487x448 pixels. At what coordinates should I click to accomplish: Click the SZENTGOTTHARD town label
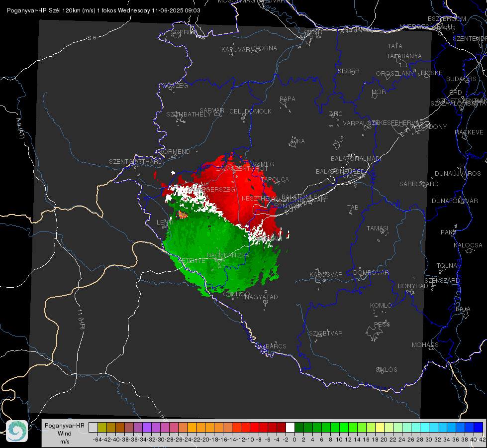pyautogui.click(x=136, y=162)
